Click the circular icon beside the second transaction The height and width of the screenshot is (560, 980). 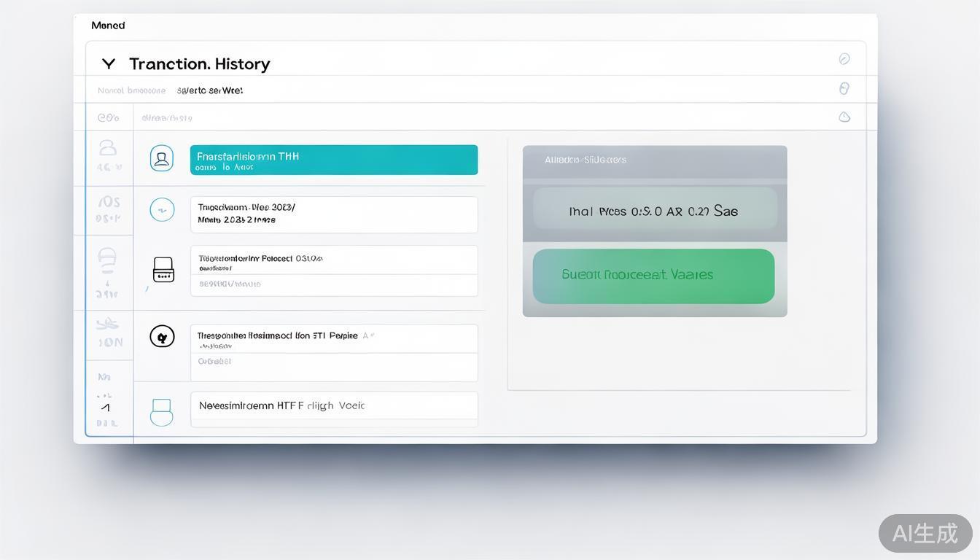point(162,210)
